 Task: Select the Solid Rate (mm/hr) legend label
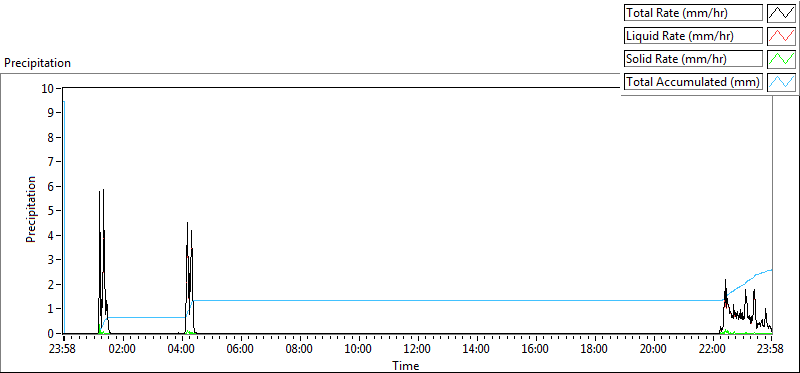point(693,59)
